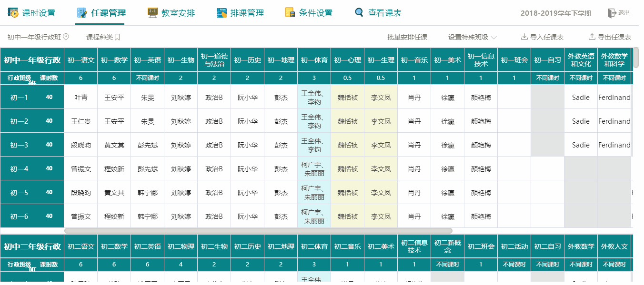Click 颜艳梅 cell in 初一2 row
The height and width of the screenshot is (285, 644).
pos(481,121)
